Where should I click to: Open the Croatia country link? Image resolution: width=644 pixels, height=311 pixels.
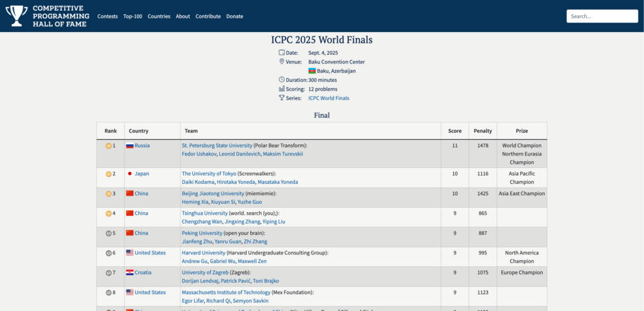[x=143, y=273]
